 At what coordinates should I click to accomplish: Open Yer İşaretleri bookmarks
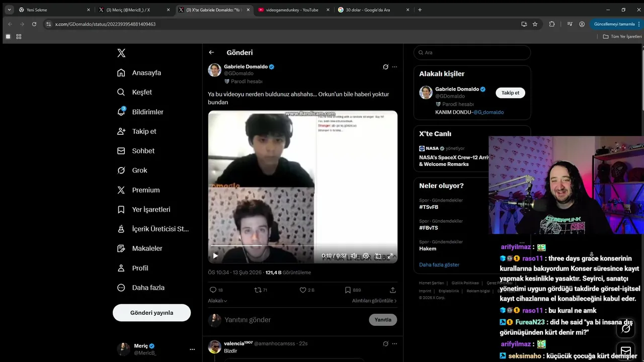click(x=144, y=210)
